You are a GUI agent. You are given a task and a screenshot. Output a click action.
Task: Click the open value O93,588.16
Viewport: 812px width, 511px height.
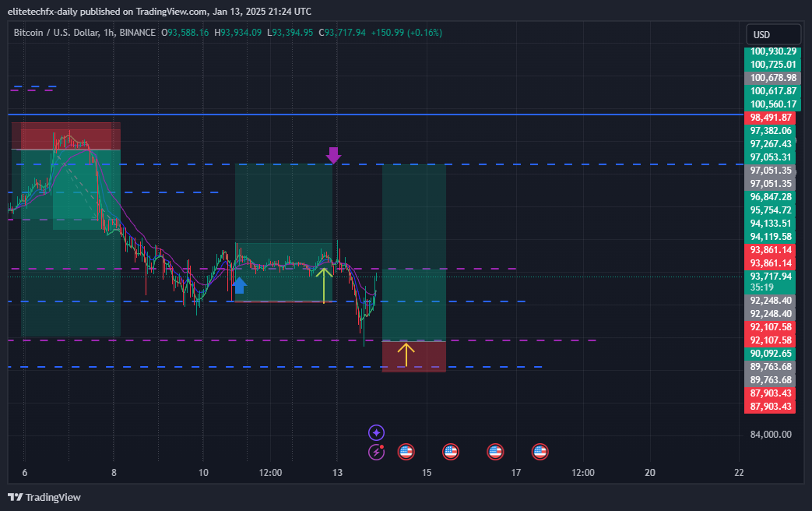click(x=185, y=33)
